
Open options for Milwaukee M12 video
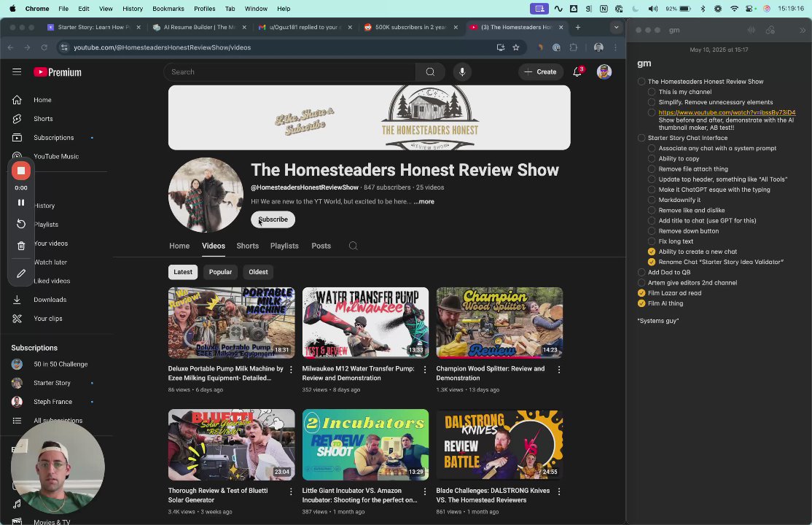425,370
